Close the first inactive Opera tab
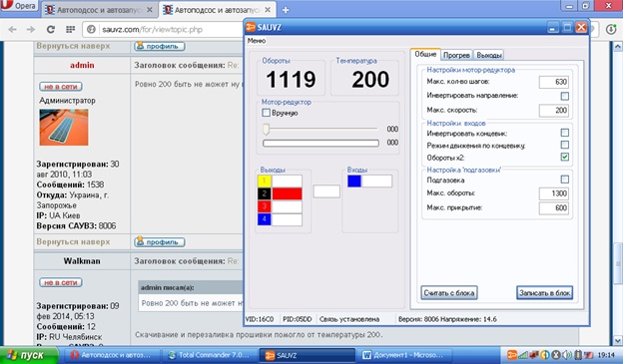Viewport: 623px width, 364px height. click(150, 10)
